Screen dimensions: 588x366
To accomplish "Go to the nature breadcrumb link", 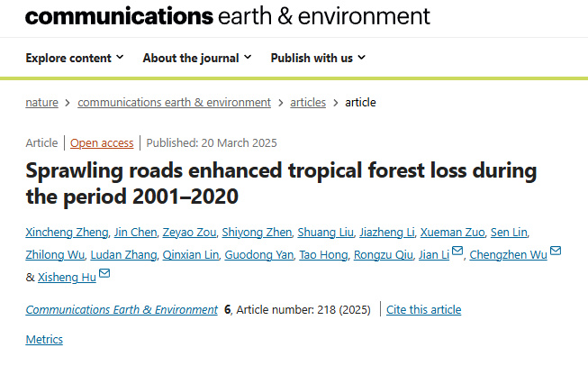I will [x=41, y=103].
